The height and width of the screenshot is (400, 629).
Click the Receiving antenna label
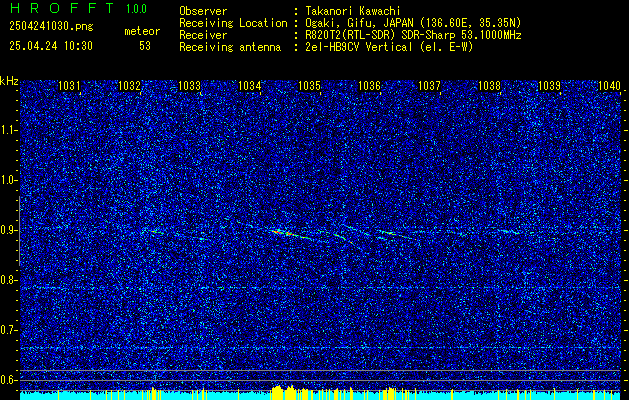tap(230, 47)
